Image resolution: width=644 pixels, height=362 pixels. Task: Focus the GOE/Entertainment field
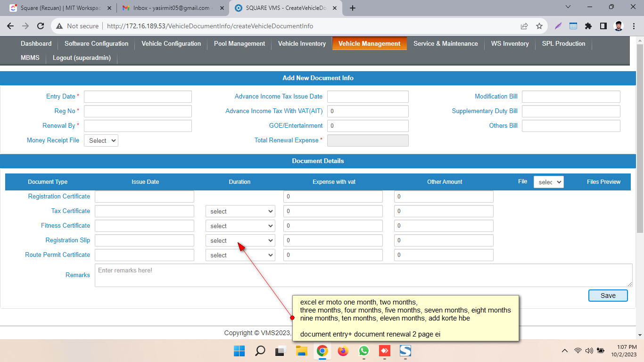coord(368,126)
